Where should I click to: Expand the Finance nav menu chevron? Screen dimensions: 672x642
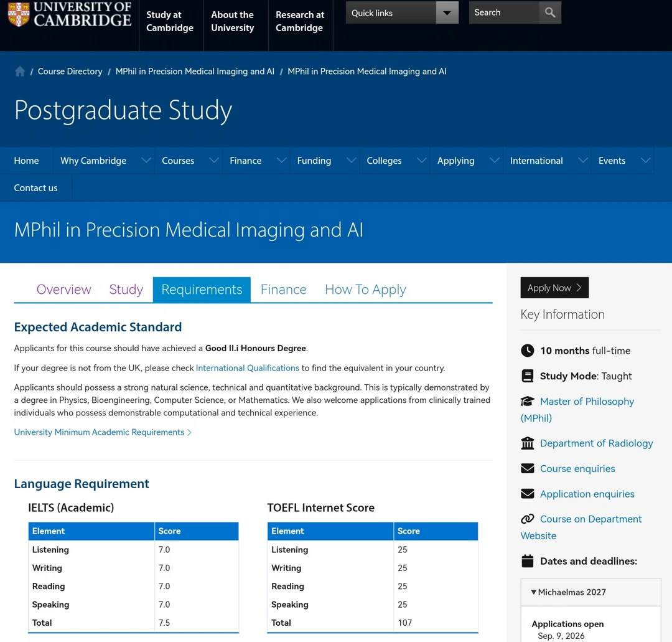(282, 161)
